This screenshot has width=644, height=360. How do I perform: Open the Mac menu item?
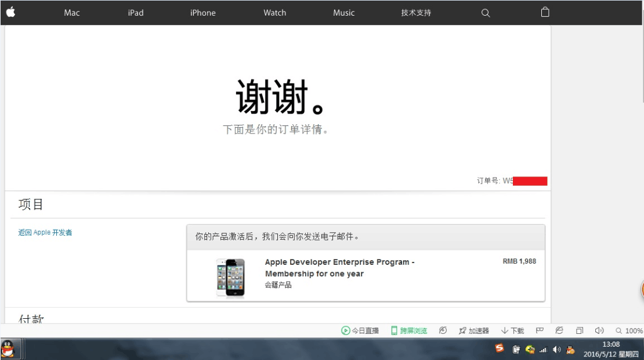click(72, 13)
